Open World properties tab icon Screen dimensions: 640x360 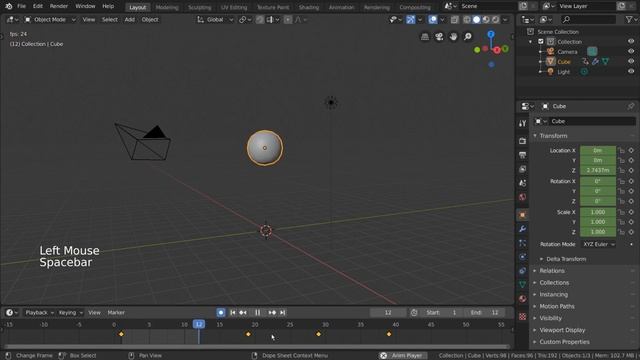(x=522, y=197)
